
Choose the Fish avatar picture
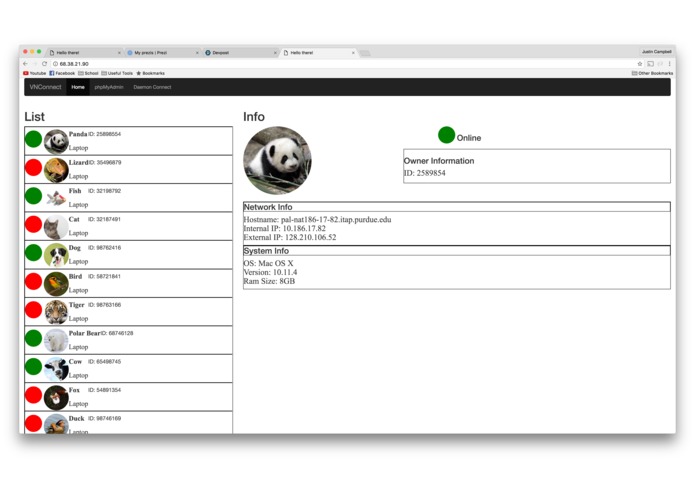[x=56, y=198]
